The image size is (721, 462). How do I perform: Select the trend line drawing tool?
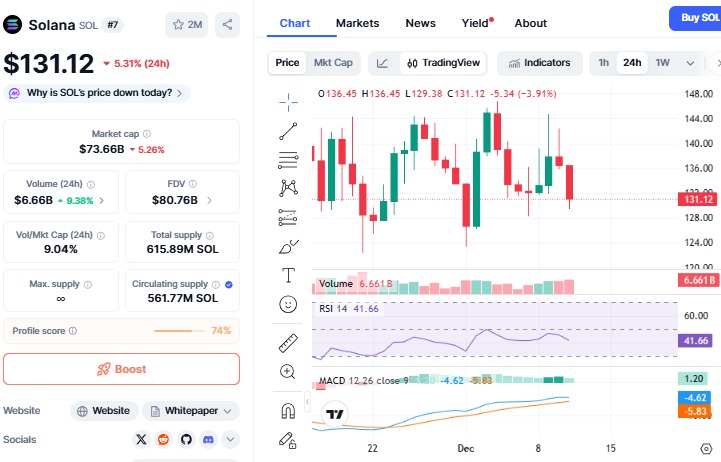tap(288, 129)
